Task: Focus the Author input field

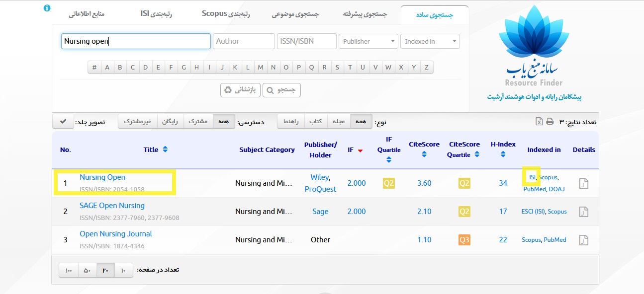Action: [244, 41]
